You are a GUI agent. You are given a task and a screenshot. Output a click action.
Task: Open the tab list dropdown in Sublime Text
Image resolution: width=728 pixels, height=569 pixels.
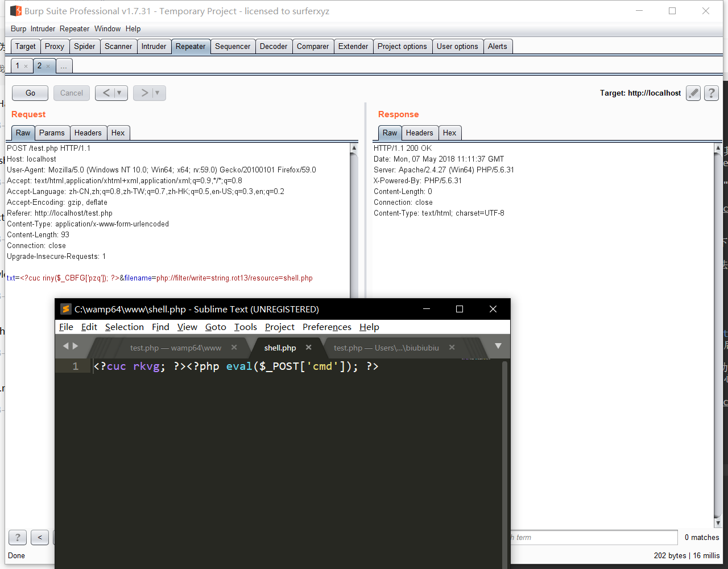point(498,346)
